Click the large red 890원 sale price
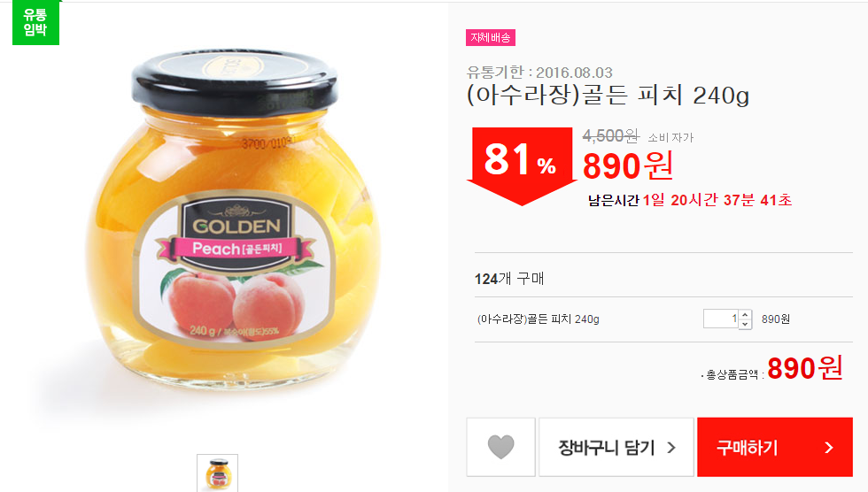Viewport: 868px width, 492px height. click(628, 165)
